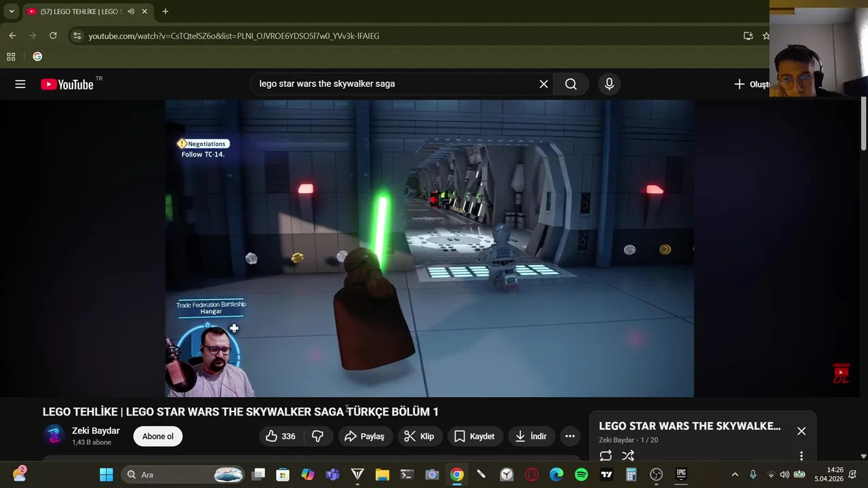Save the video with Kaydet
The image size is (868, 488).
[474, 436]
